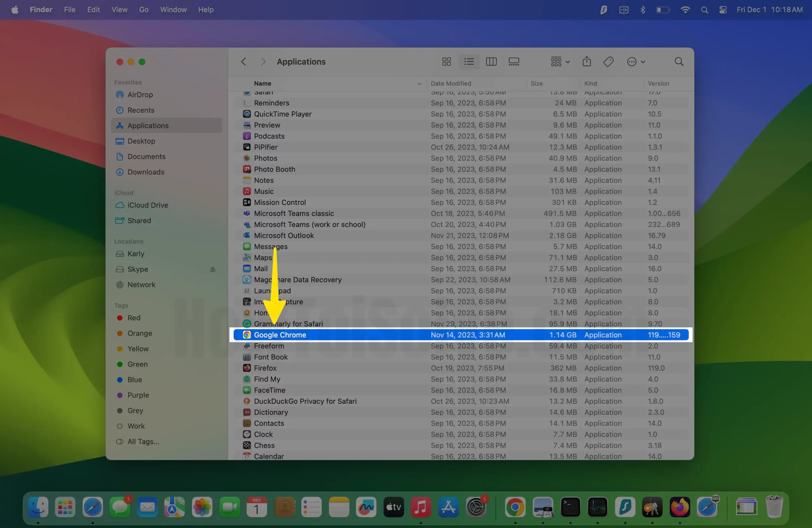This screenshot has height=528, width=812.
Task: Select the Photo Booth row
Action: (x=461, y=169)
